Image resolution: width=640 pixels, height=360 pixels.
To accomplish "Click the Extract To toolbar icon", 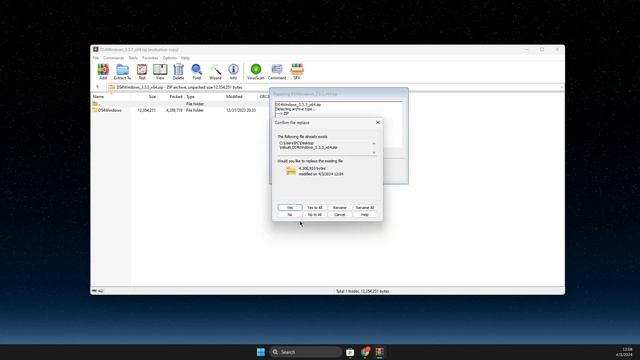I will pos(122,72).
